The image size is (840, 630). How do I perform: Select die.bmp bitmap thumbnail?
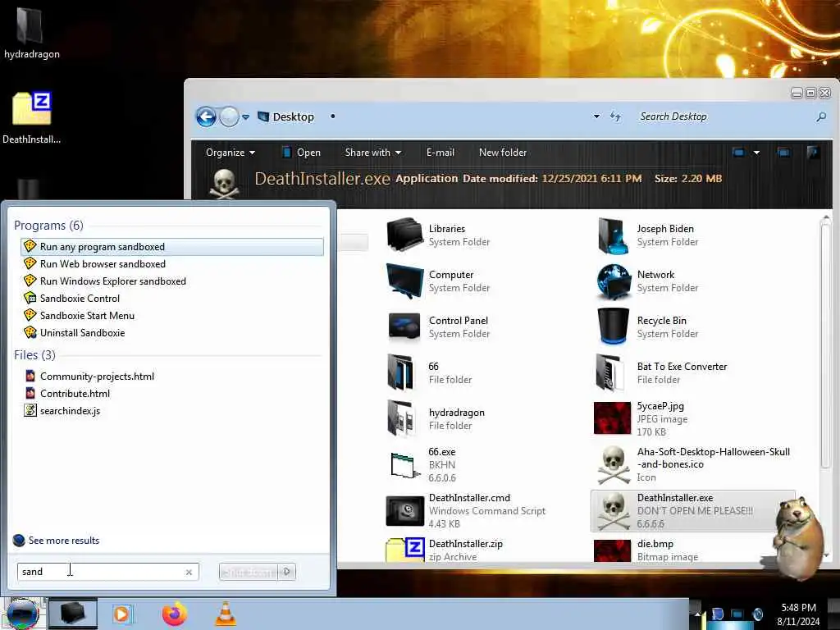(x=612, y=550)
